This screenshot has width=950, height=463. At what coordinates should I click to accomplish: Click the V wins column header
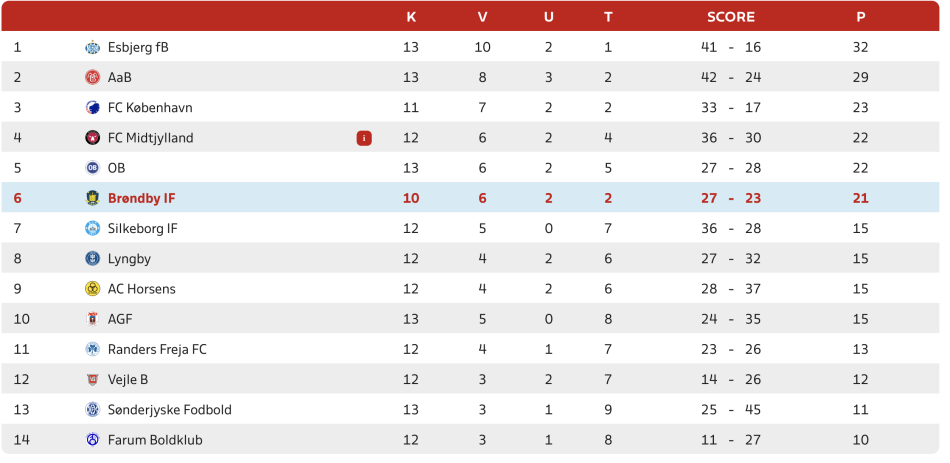[x=482, y=17]
